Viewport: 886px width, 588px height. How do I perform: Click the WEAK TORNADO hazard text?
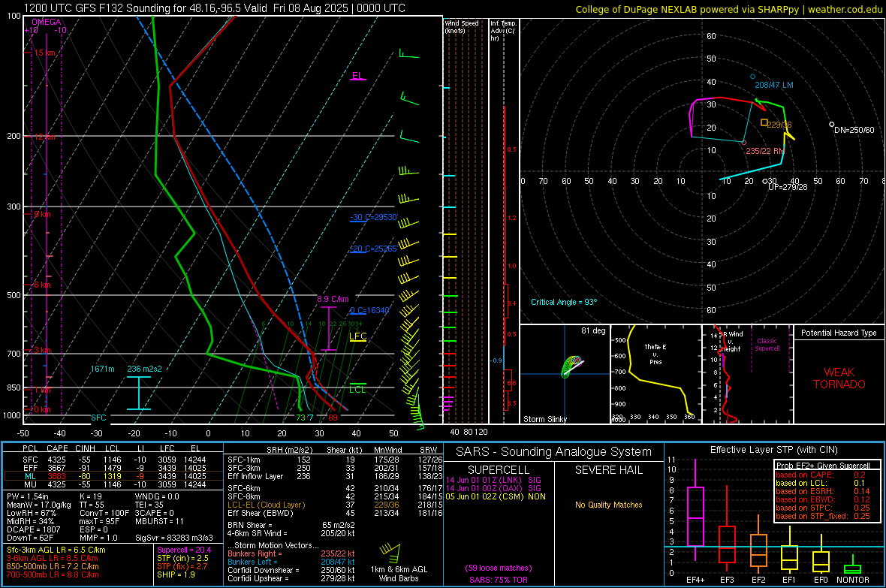(839, 378)
